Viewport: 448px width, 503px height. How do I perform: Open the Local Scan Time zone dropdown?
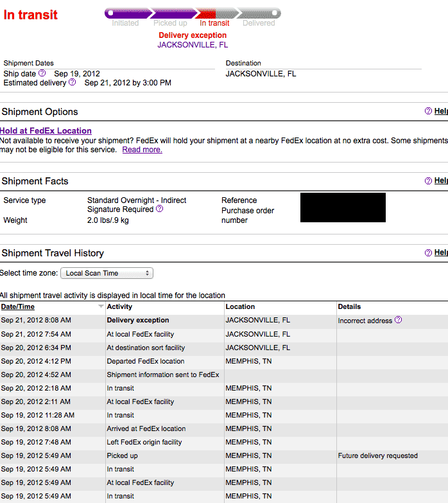pyautogui.click(x=107, y=273)
